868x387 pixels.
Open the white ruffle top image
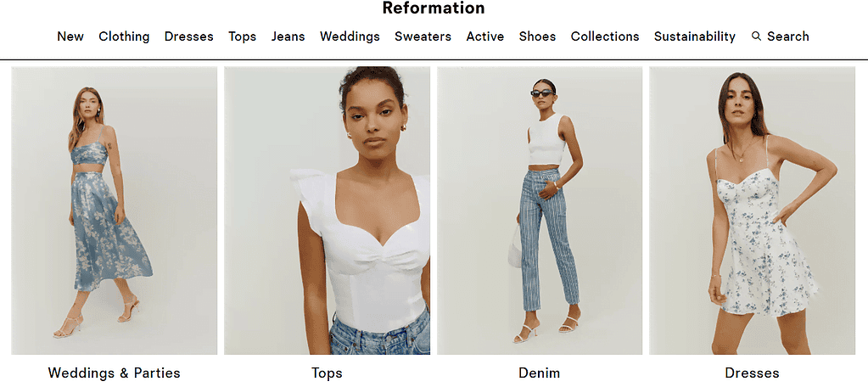328,210
